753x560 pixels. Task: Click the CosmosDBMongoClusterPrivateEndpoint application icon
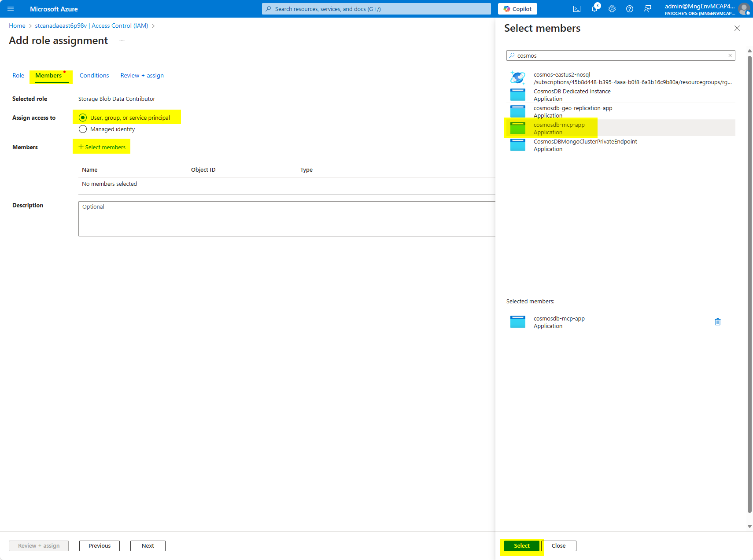(x=518, y=145)
